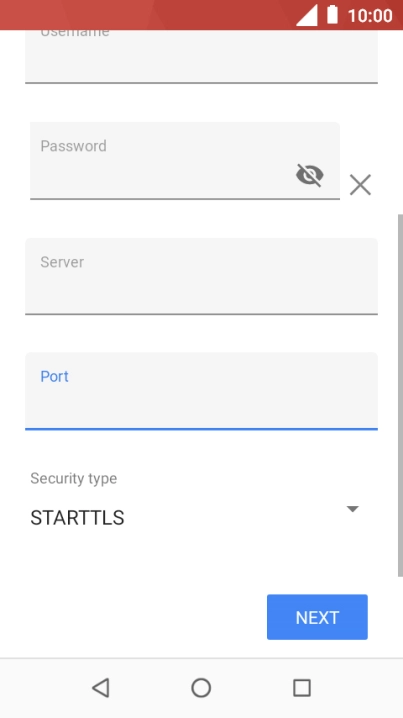This screenshot has height=718, width=403.
Task: Clear the password using the X icon
Action: pyautogui.click(x=360, y=185)
